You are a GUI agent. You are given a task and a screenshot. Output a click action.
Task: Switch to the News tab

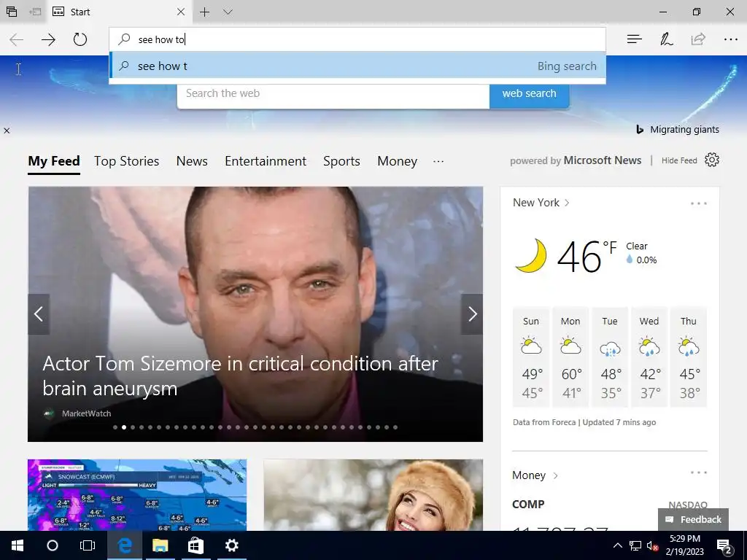point(192,161)
